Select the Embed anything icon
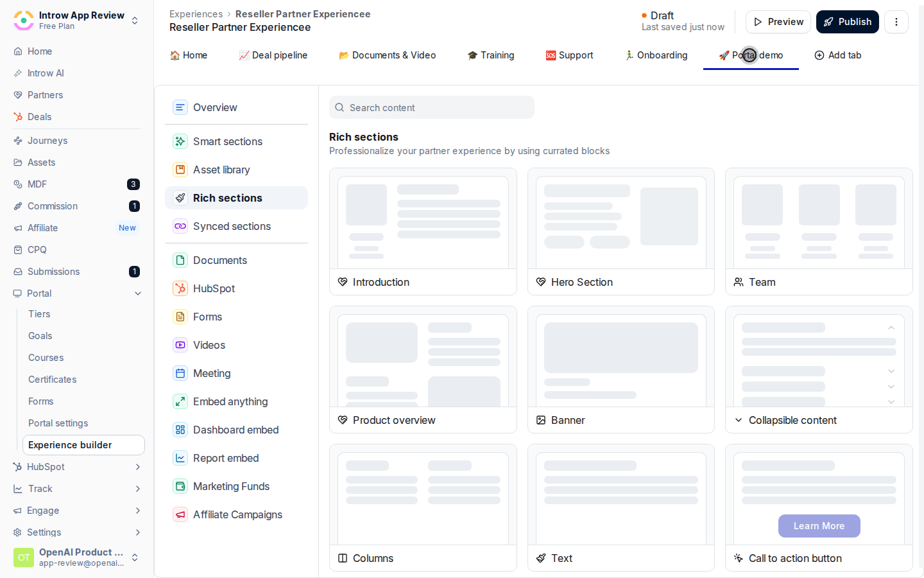This screenshot has width=924, height=578. pyautogui.click(x=180, y=401)
